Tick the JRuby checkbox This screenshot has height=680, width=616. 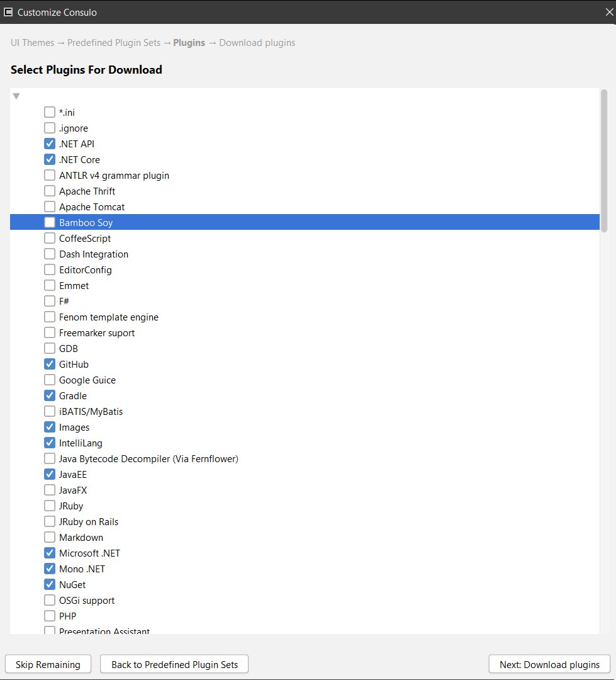coord(50,506)
